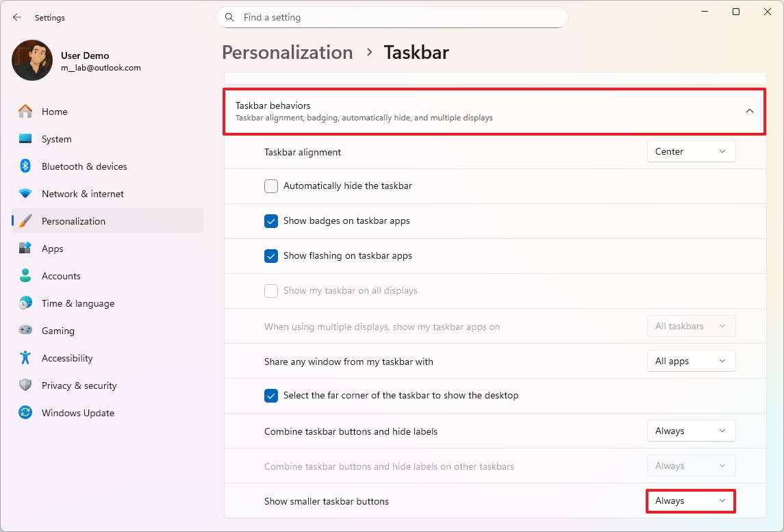Open the Accounts section

pos(60,276)
